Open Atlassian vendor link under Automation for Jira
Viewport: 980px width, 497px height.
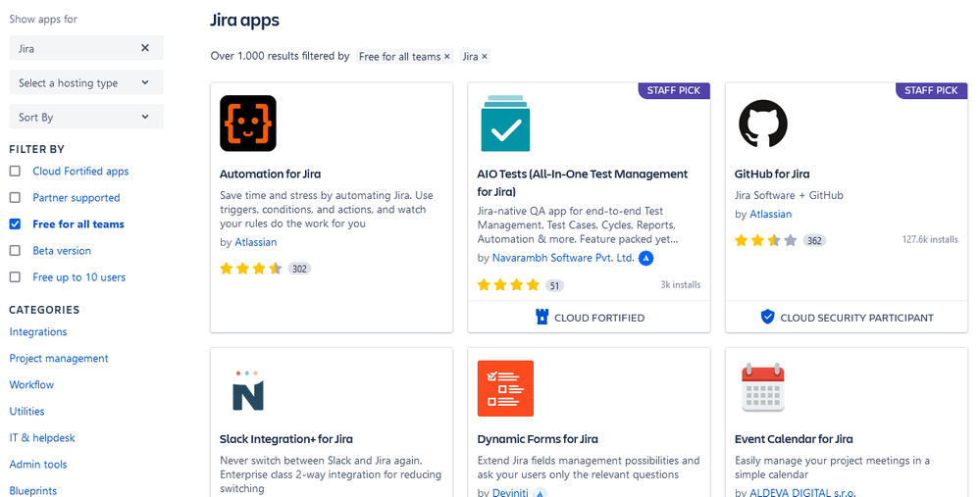click(x=256, y=242)
